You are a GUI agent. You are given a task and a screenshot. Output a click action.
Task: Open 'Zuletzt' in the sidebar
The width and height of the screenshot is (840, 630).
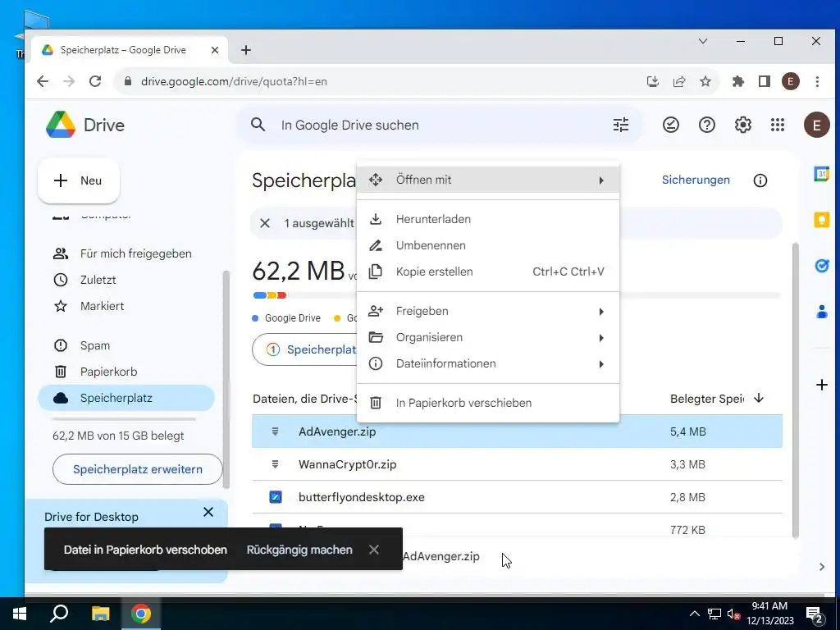[126, 280]
